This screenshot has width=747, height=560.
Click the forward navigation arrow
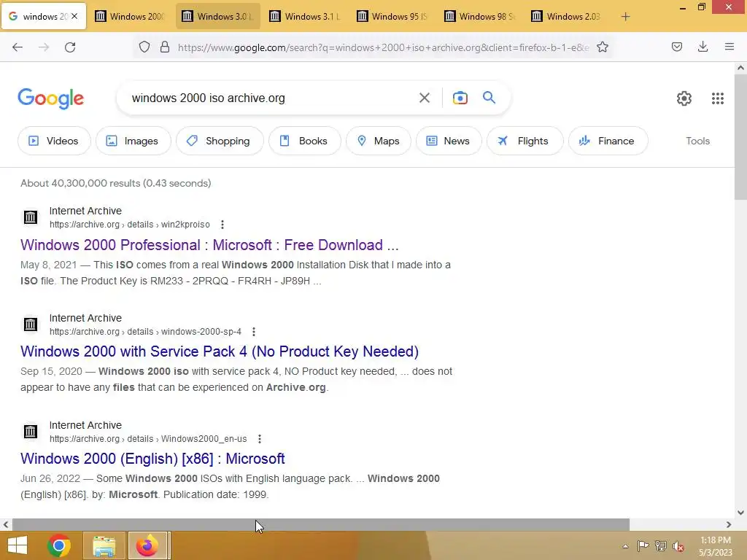(44, 47)
